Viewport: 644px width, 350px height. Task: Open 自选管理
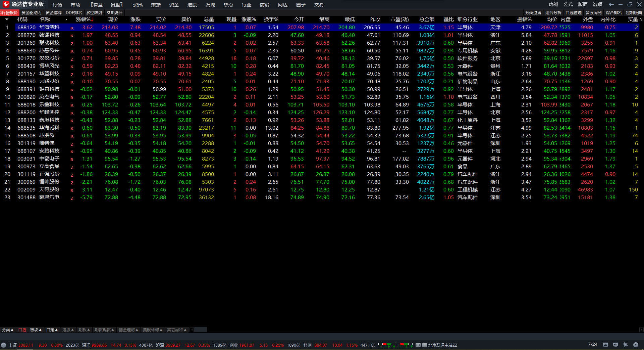[x=574, y=13]
